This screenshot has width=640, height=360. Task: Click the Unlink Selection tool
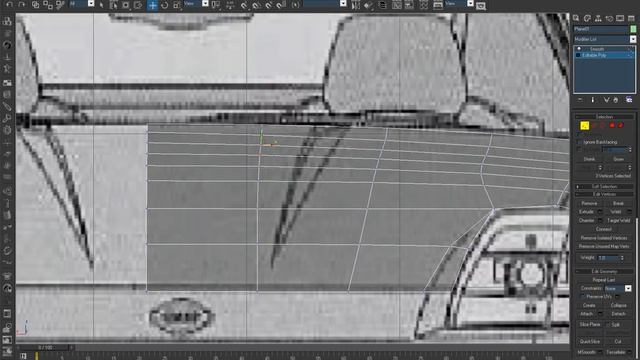(x=48, y=5)
